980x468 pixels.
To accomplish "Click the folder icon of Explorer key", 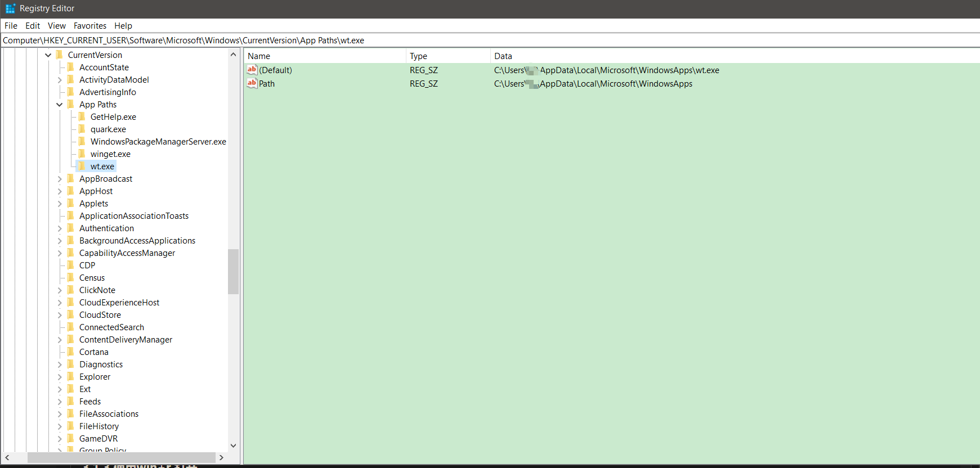I will click(70, 376).
